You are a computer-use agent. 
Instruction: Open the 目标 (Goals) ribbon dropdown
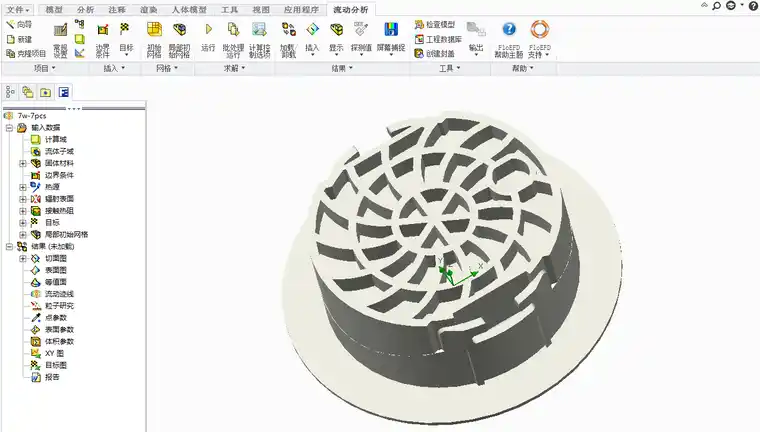click(126, 40)
